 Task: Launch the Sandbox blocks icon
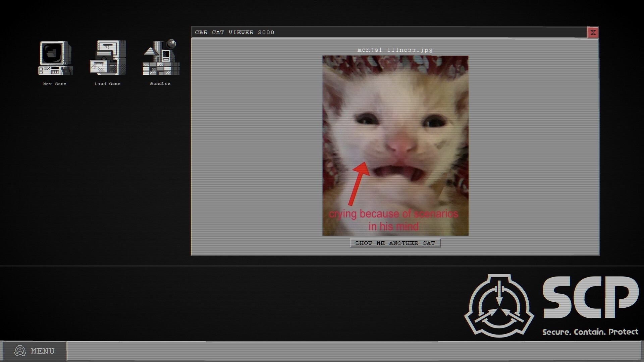161,58
